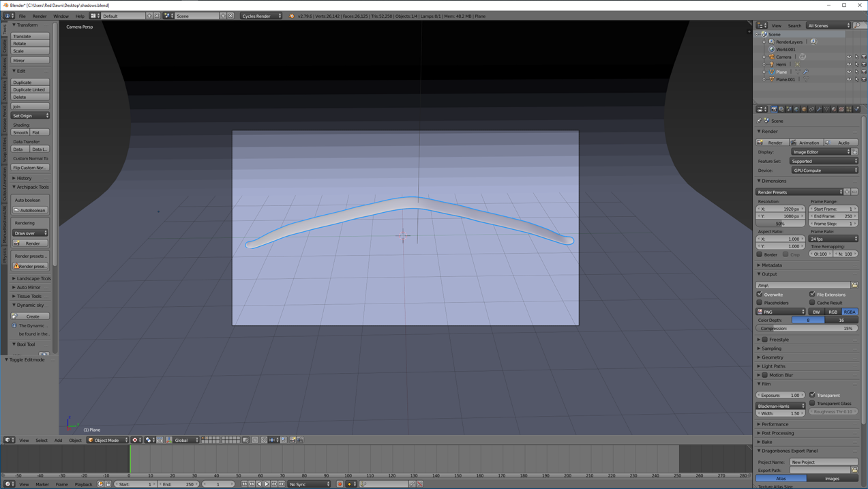Image resolution: width=868 pixels, height=489 pixels.
Task: Open the 3D viewport Select menu
Action: 42,440
